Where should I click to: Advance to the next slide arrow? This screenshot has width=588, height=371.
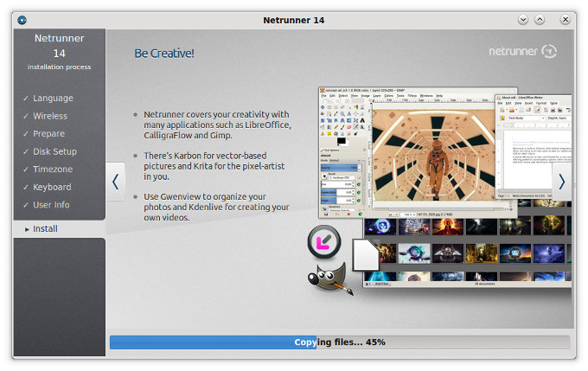click(x=561, y=182)
